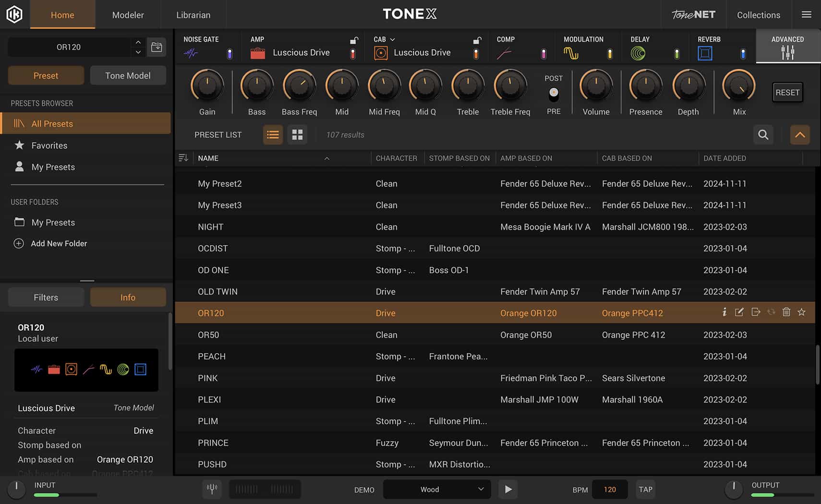Show info for the OR120 preset

tap(724, 312)
